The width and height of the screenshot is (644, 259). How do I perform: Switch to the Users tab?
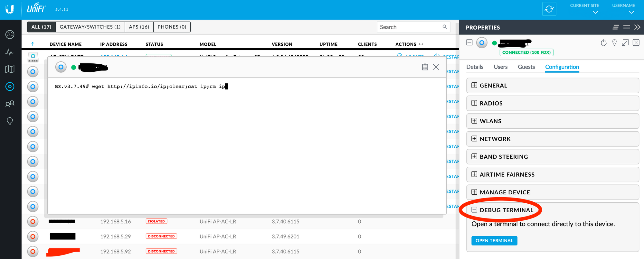point(501,67)
